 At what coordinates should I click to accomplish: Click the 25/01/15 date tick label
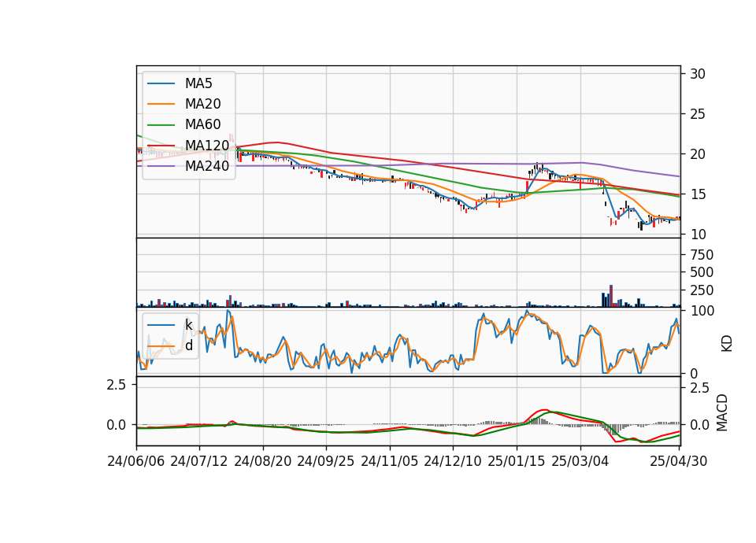(x=517, y=461)
